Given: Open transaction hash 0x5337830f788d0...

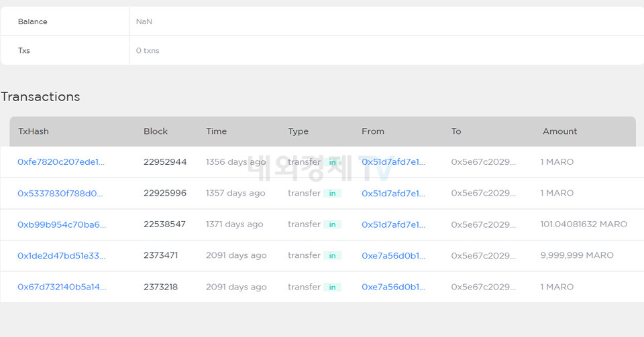Looking at the screenshot, I should (60, 193).
